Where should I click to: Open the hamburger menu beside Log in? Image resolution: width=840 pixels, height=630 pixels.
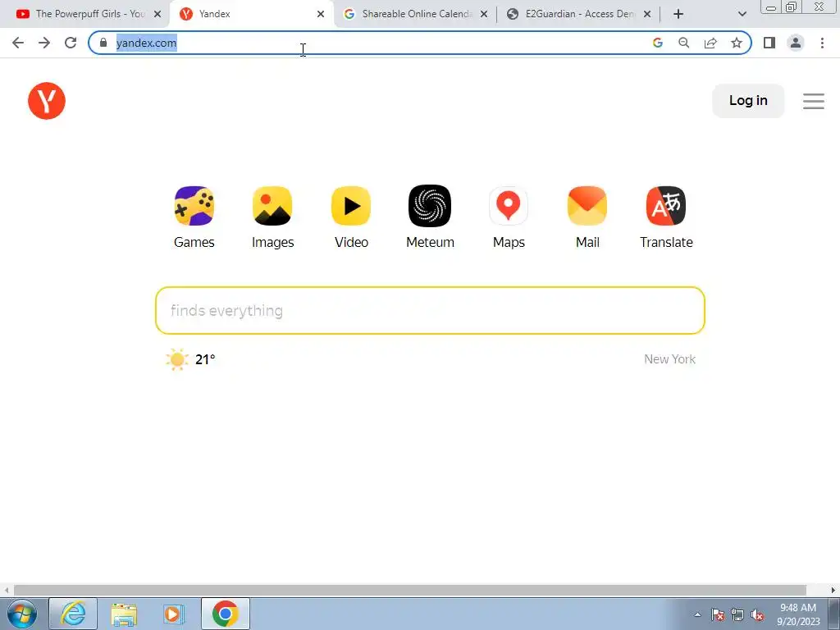[813, 101]
